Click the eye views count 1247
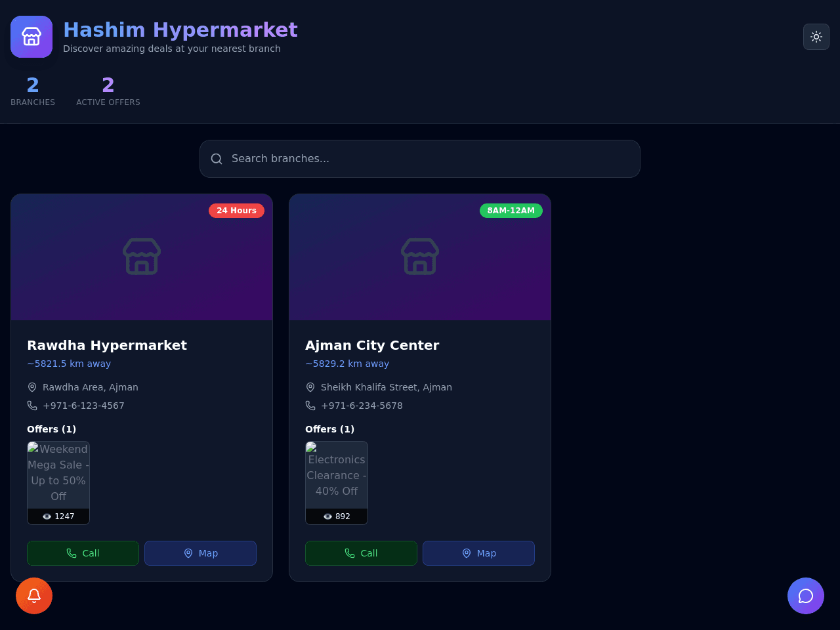Image resolution: width=840 pixels, height=630 pixels. tap(58, 516)
